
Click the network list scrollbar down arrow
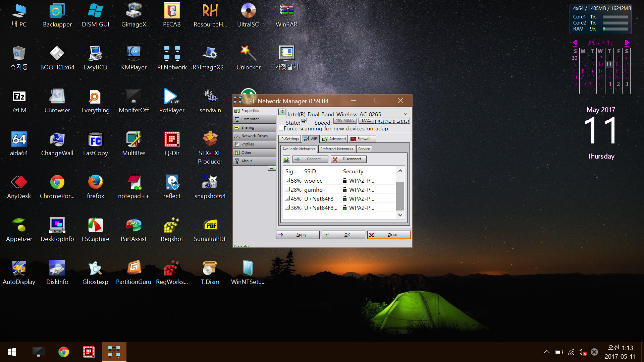[400, 215]
